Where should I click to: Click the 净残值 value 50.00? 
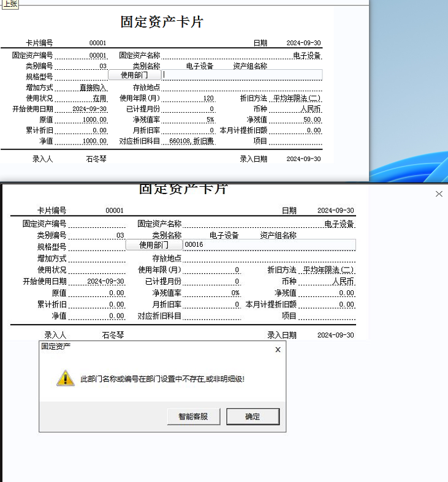click(x=312, y=119)
